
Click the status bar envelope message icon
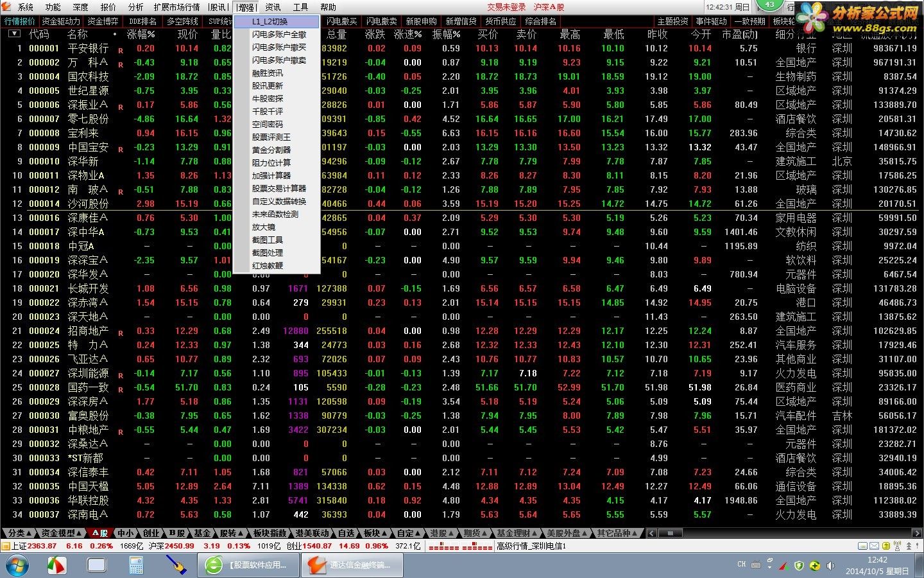pyautogui.click(x=874, y=546)
